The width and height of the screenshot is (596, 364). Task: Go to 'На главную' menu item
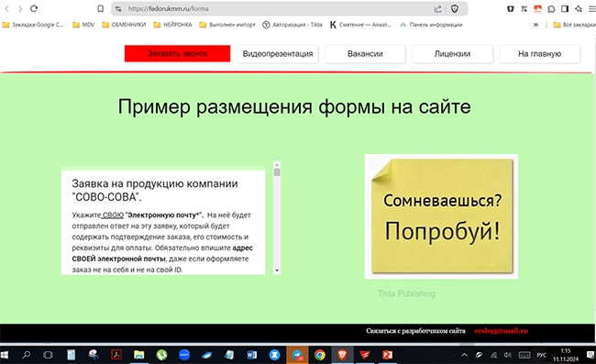[539, 53]
